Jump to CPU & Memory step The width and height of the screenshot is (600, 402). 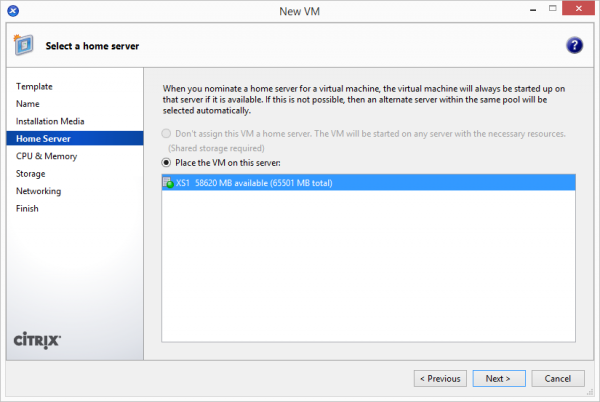pyautogui.click(x=46, y=156)
